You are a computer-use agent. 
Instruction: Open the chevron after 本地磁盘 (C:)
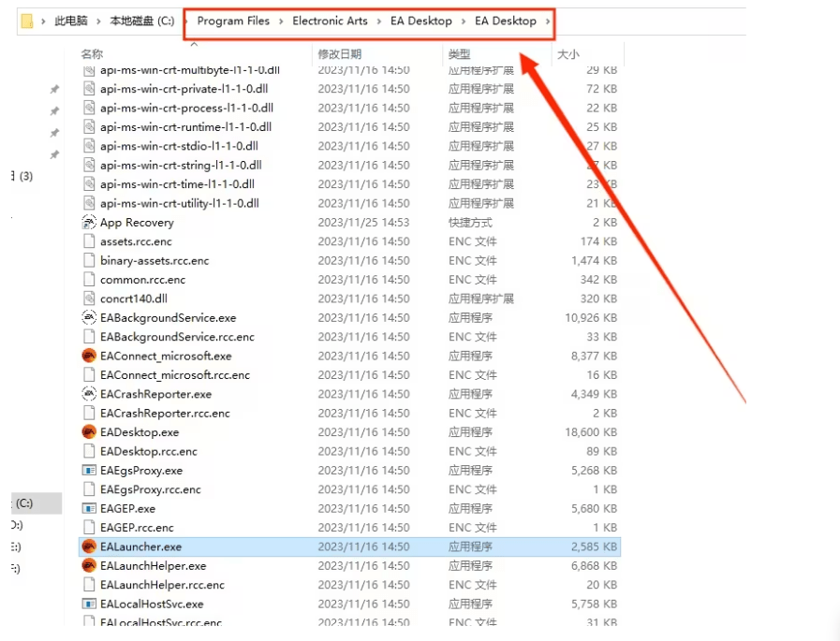pos(185,21)
